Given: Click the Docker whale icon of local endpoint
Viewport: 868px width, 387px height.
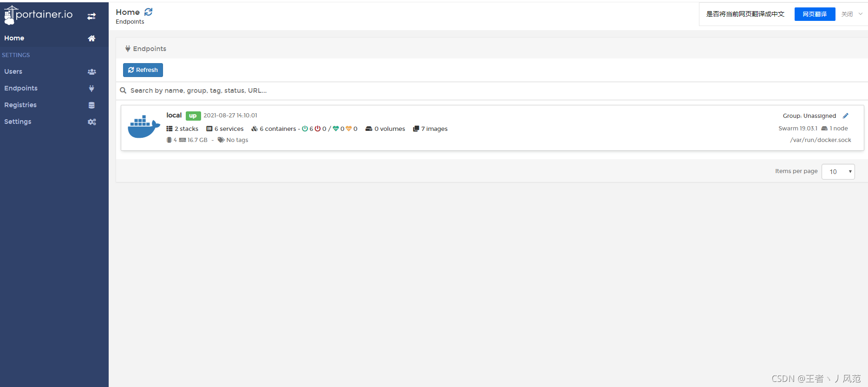Looking at the screenshot, I should tap(144, 126).
